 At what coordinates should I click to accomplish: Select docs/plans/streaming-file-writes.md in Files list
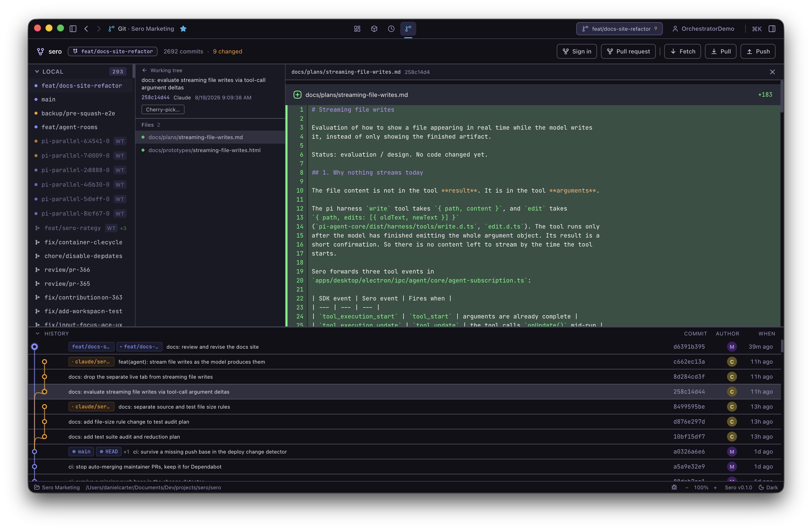pyautogui.click(x=210, y=137)
